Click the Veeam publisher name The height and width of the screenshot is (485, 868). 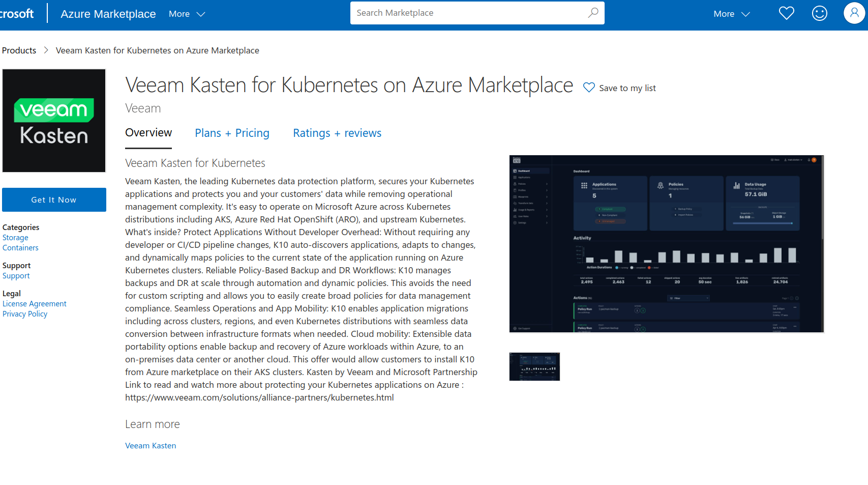143,108
